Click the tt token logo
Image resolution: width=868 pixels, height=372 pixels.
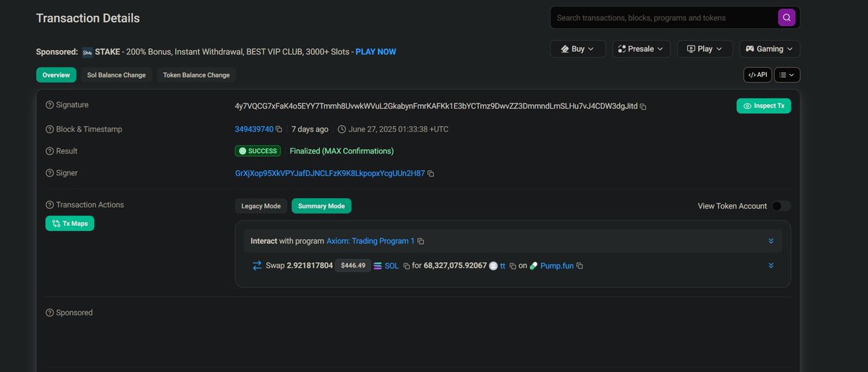pyautogui.click(x=493, y=266)
